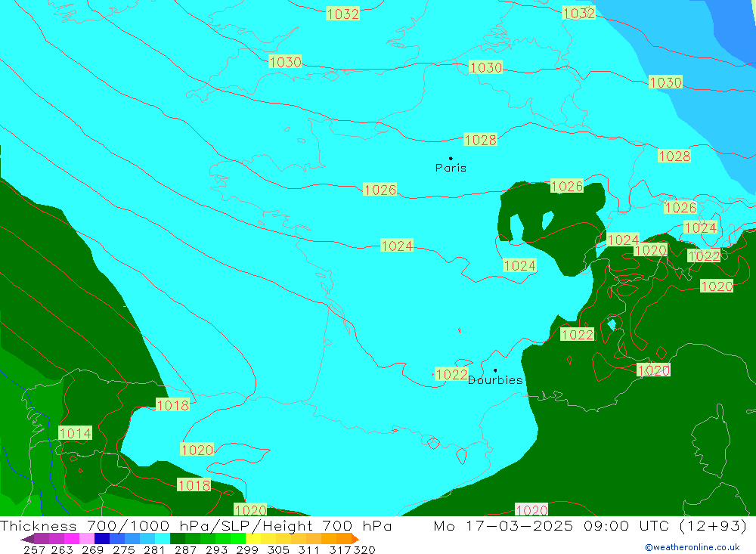Click the legend value '287'
Screen dimensions: 756x554
(186, 549)
